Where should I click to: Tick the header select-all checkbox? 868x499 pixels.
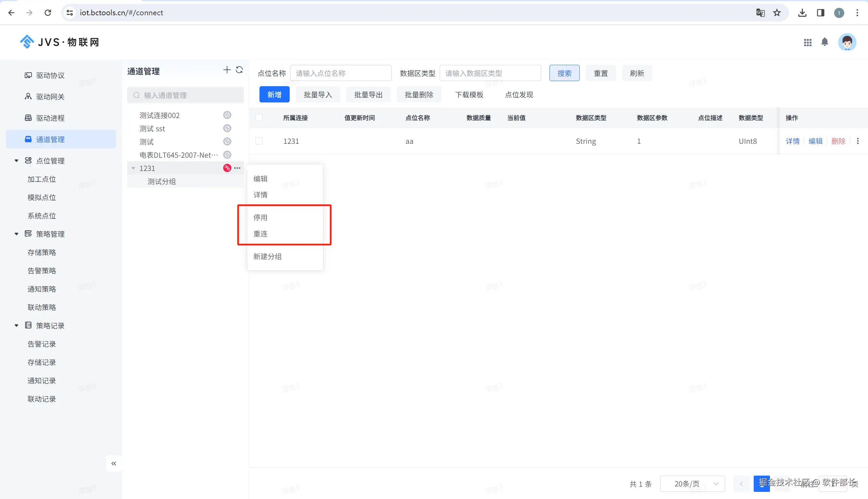tap(259, 118)
